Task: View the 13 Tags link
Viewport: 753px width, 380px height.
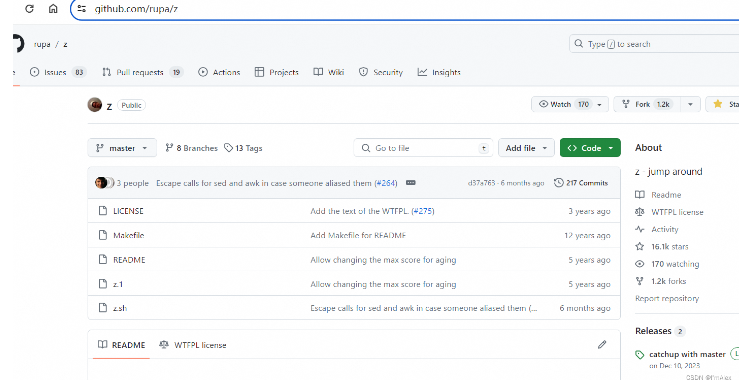Action: [x=243, y=148]
